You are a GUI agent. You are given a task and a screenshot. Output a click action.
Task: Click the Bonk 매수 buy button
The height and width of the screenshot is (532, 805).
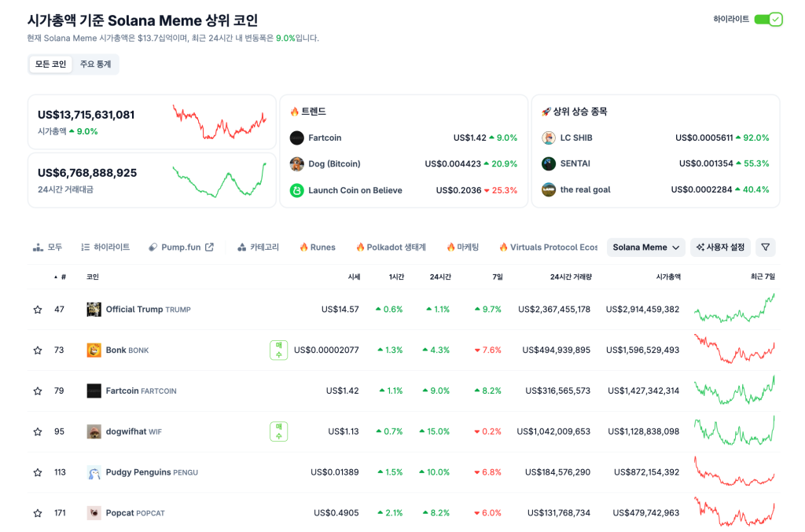click(x=278, y=350)
